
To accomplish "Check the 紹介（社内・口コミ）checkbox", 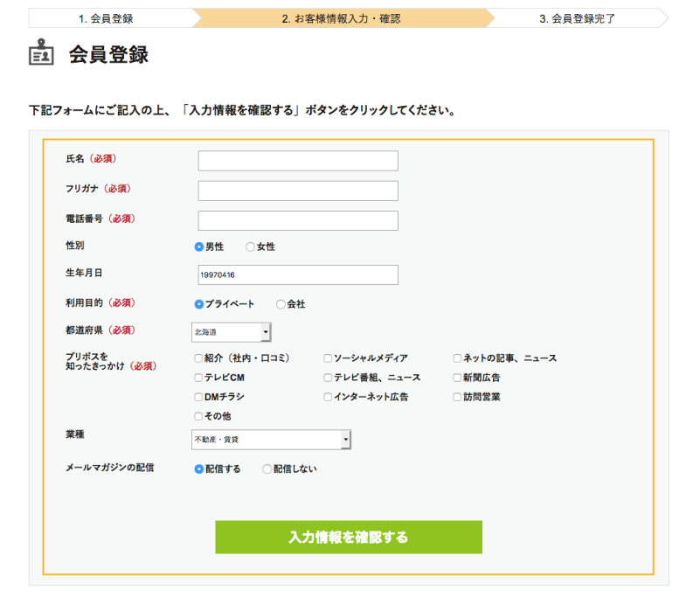I will pyautogui.click(x=198, y=358).
